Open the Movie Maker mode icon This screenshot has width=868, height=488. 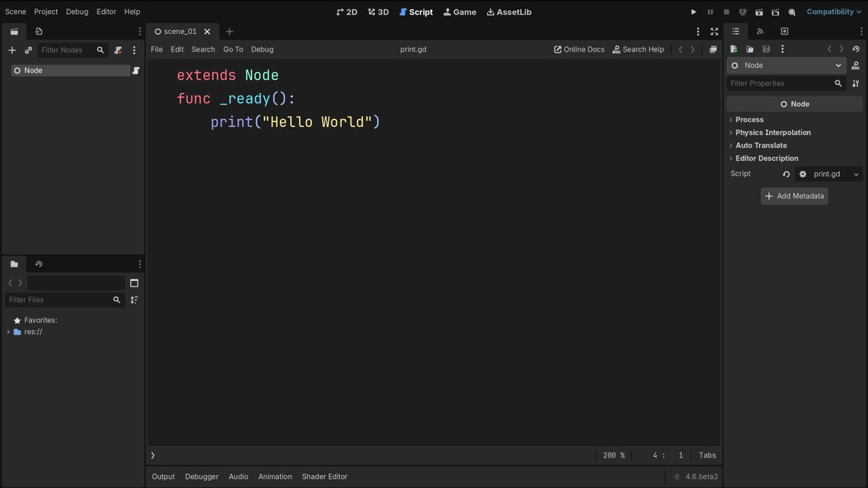coord(792,12)
